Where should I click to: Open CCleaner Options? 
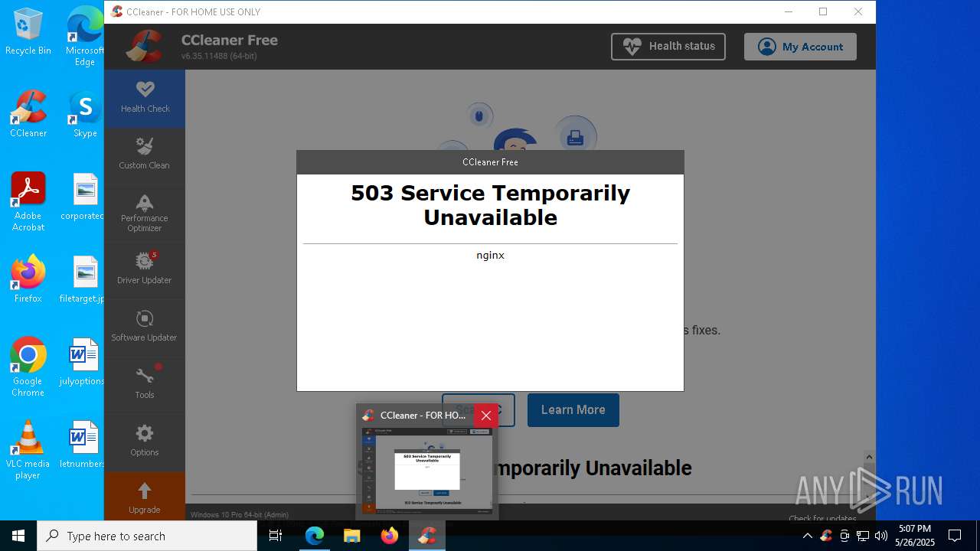pos(145,442)
